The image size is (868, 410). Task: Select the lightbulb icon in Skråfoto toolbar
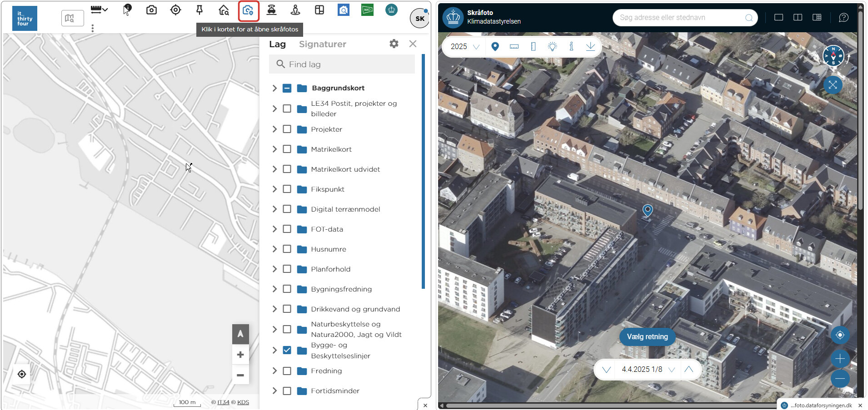click(552, 46)
